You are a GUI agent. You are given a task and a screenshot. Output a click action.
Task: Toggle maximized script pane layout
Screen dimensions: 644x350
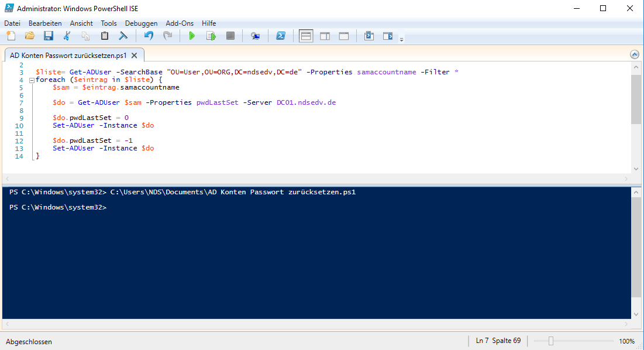pos(343,36)
